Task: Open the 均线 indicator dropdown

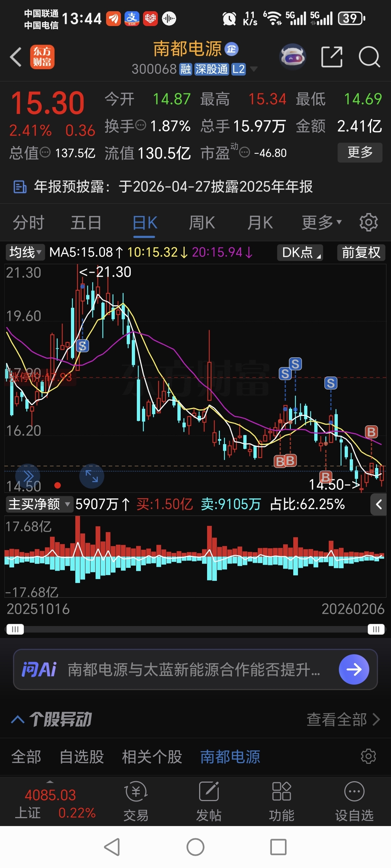Action: (x=25, y=252)
